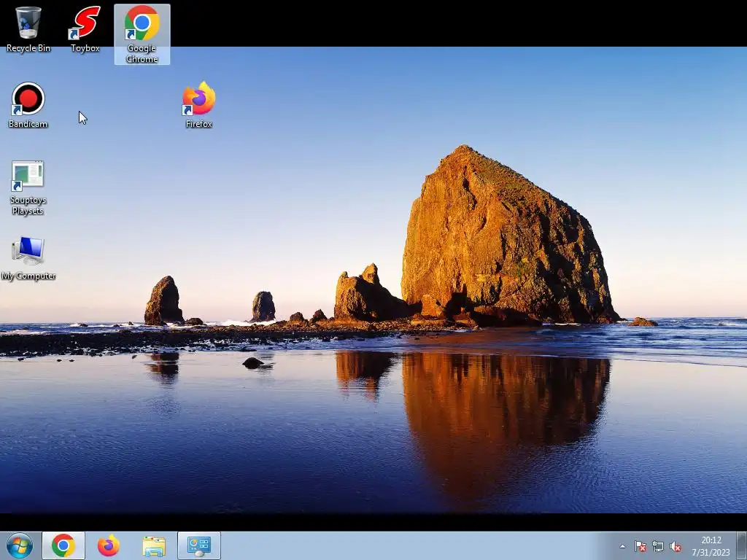
Task: Select the Firefox desktop shortcut
Action: (x=198, y=105)
